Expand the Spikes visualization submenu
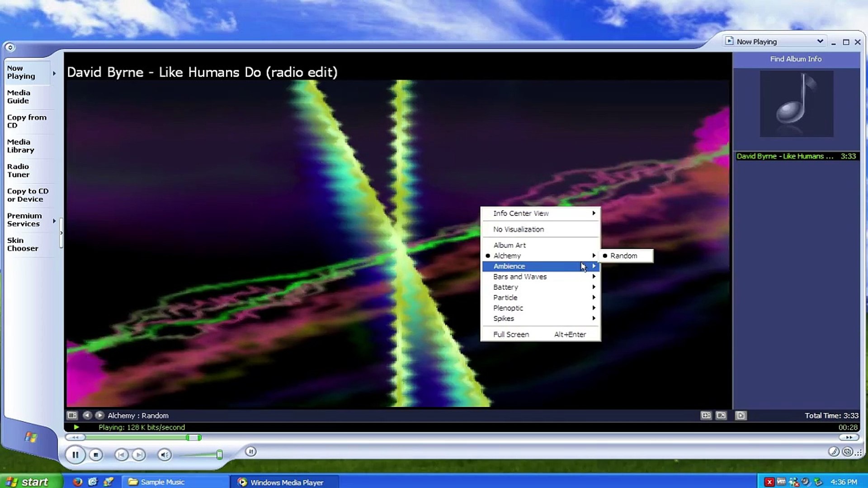 coord(539,318)
